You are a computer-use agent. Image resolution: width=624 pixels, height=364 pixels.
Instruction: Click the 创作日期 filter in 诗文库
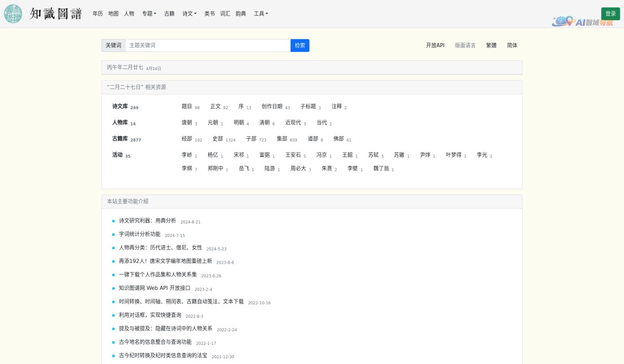(272, 107)
